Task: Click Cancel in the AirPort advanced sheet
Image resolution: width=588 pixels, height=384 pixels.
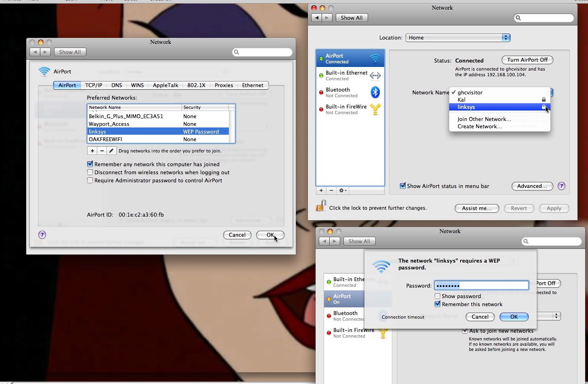Action: point(237,235)
